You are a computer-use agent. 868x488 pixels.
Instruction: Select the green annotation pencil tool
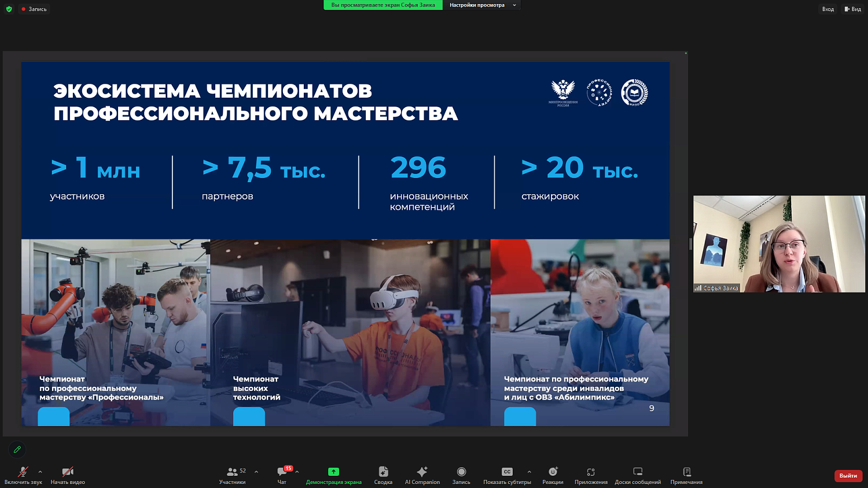[x=17, y=449]
